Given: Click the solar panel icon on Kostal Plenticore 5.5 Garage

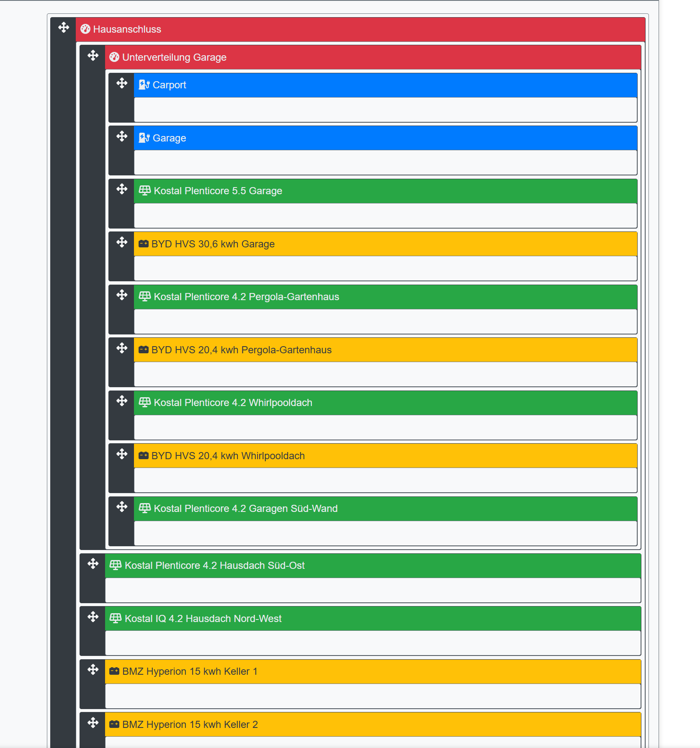Looking at the screenshot, I should 144,190.
